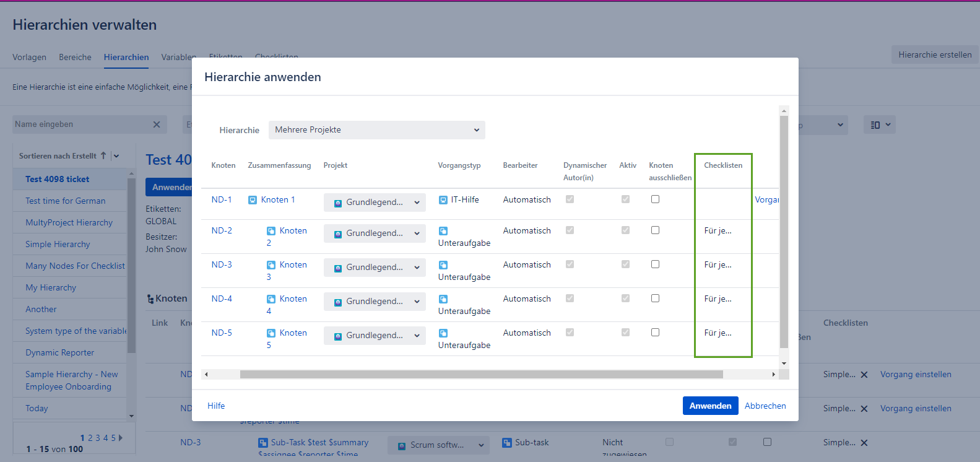Open project dropdown for row ND-2
The image size is (980, 462).
coord(375,233)
